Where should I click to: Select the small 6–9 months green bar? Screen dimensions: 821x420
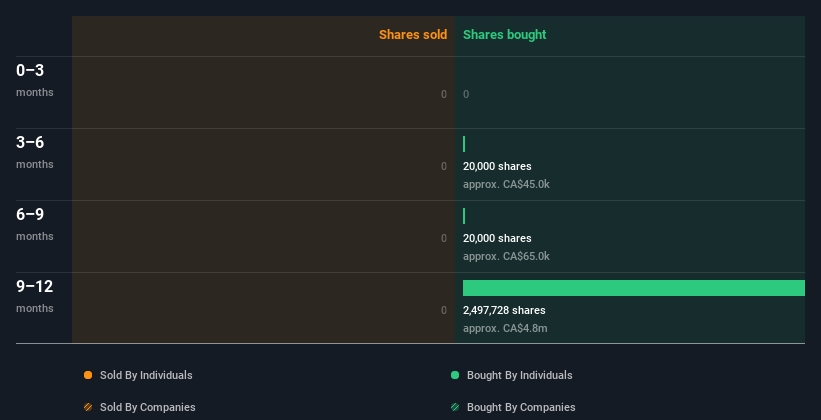tap(464, 216)
